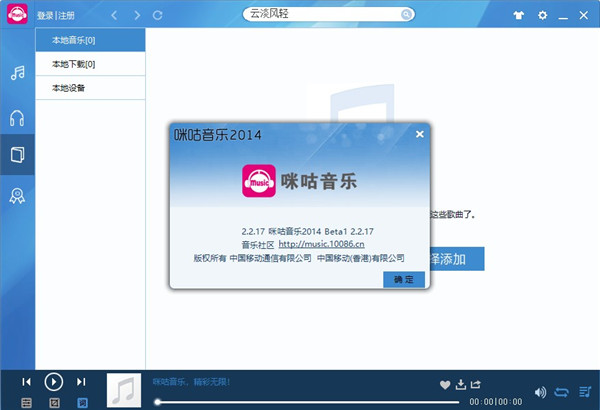Refresh the page with the reload icon
The width and height of the screenshot is (600, 410).
click(x=158, y=15)
